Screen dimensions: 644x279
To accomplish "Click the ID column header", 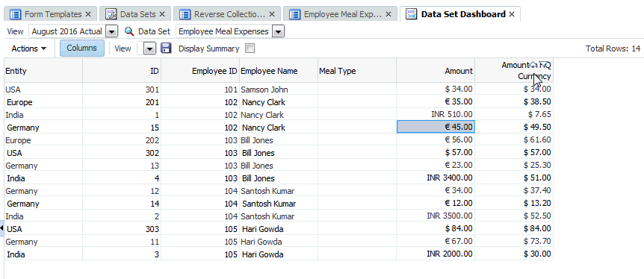I will (x=122, y=71).
